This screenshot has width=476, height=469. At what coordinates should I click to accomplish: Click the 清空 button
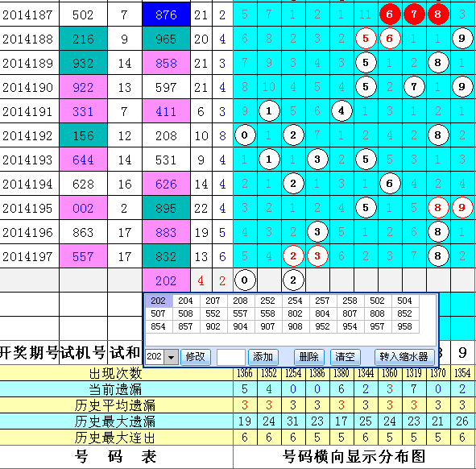[x=346, y=357]
